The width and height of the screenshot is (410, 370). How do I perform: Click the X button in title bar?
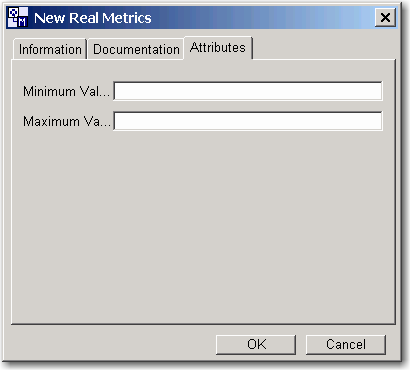(385, 17)
